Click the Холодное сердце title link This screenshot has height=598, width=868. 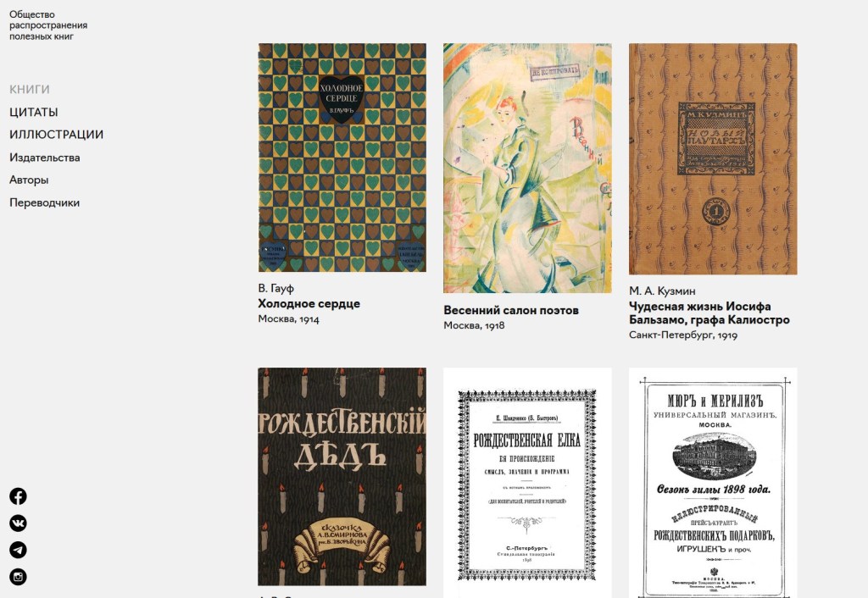pyautogui.click(x=309, y=304)
